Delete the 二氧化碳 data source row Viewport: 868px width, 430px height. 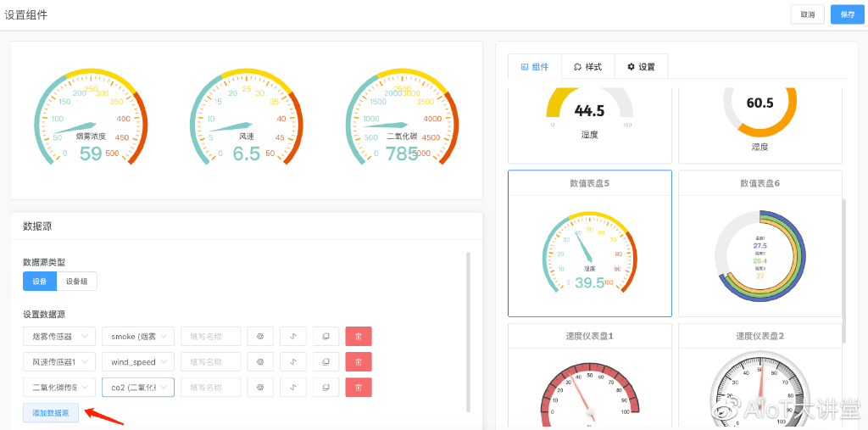(359, 388)
